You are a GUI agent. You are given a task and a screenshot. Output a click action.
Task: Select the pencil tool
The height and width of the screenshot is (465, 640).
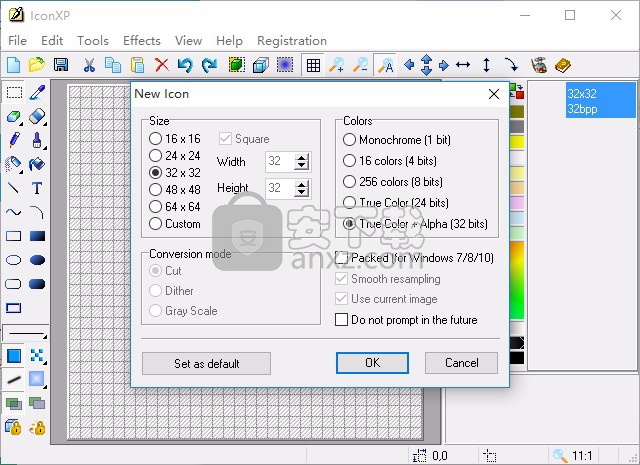point(14,140)
